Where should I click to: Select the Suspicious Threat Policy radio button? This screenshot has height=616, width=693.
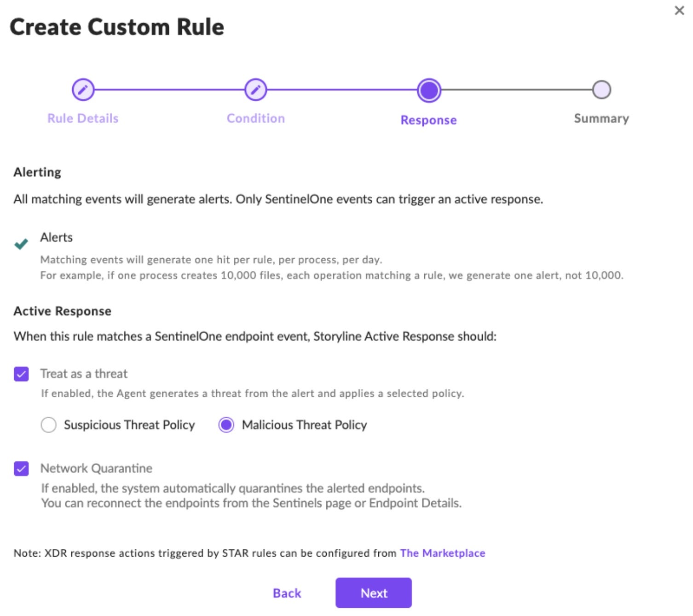pos(49,425)
